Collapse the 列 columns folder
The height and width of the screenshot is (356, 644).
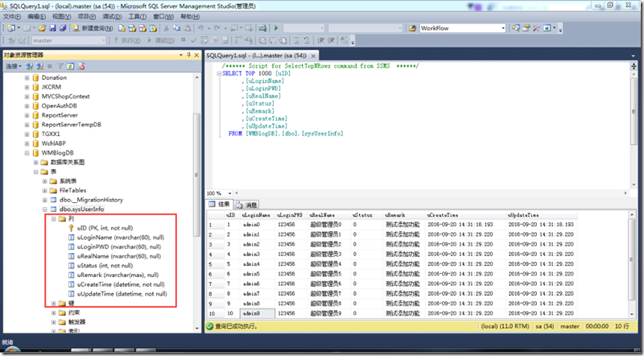[x=54, y=219]
